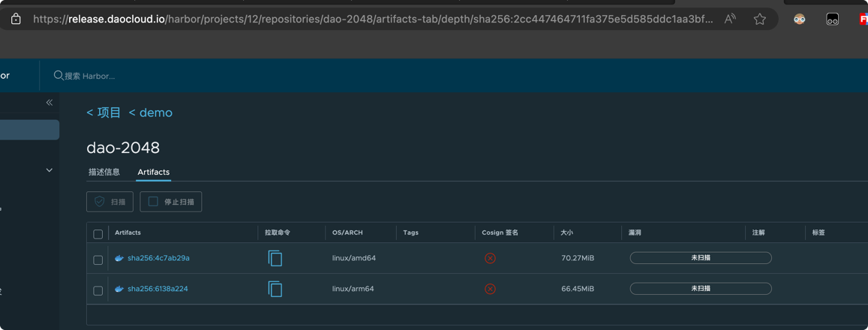The width and height of the screenshot is (868, 330).
Task: Copy pull command for linux/amd64 artifact
Action: tap(275, 258)
